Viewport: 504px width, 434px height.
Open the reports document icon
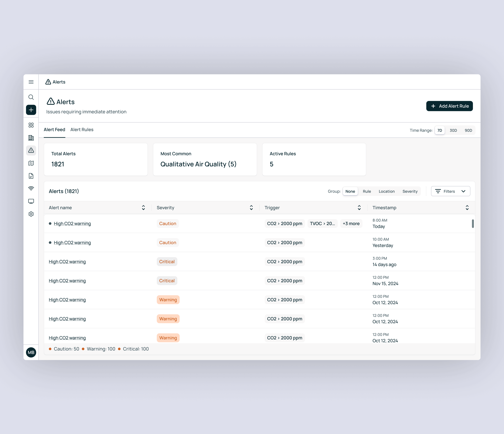pyautogui.click(x=31, y=176)
